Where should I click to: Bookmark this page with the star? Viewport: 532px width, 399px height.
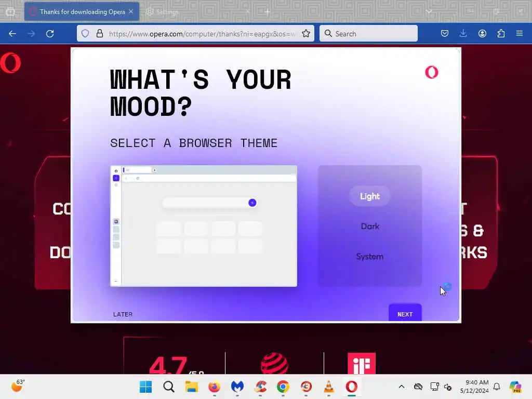point(305,33)
